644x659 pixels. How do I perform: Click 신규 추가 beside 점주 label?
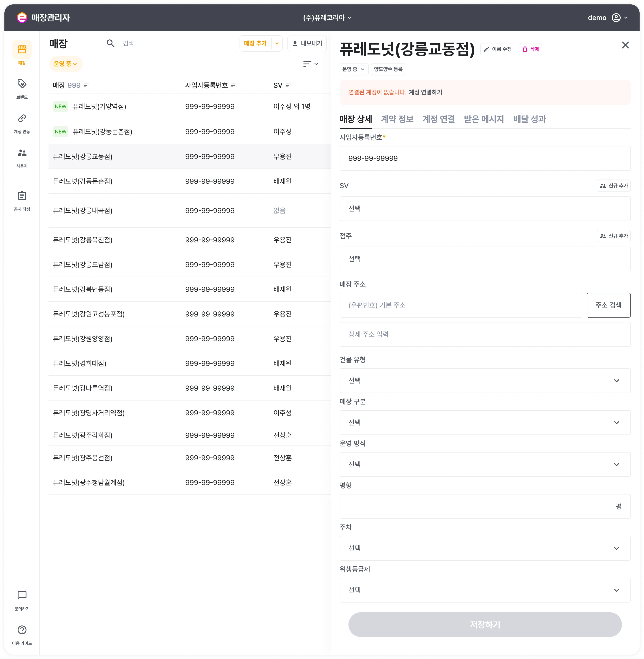614,236
